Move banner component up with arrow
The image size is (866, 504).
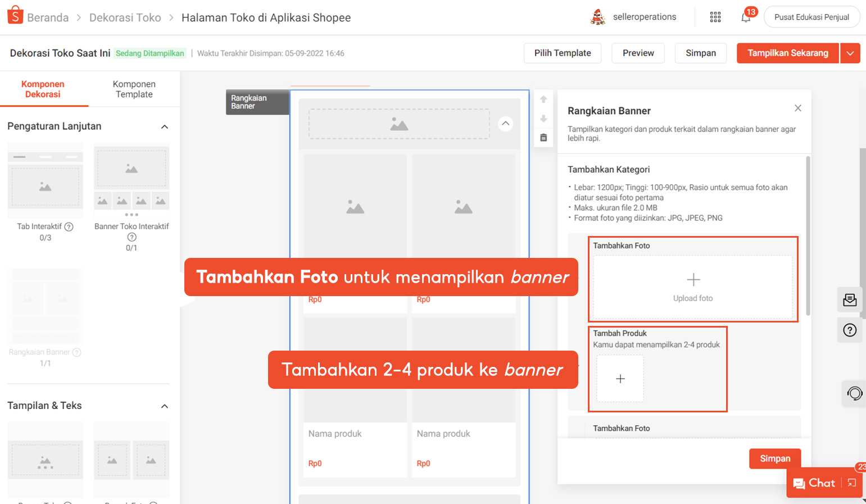(x=543, y=99)
